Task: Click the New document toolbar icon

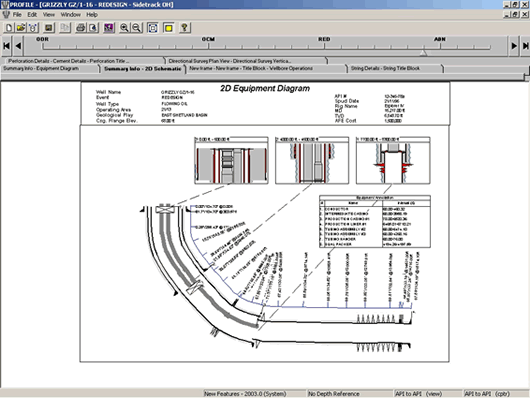Action: (9, 28)
